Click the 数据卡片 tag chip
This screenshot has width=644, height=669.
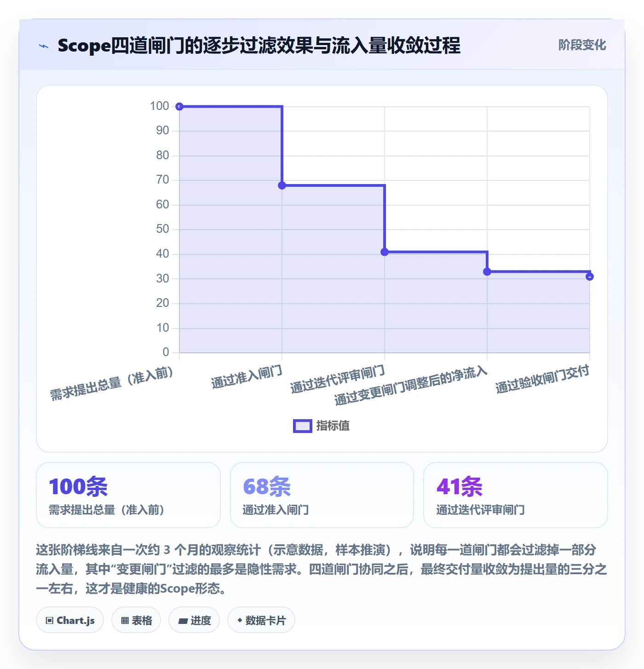[261, 620]
